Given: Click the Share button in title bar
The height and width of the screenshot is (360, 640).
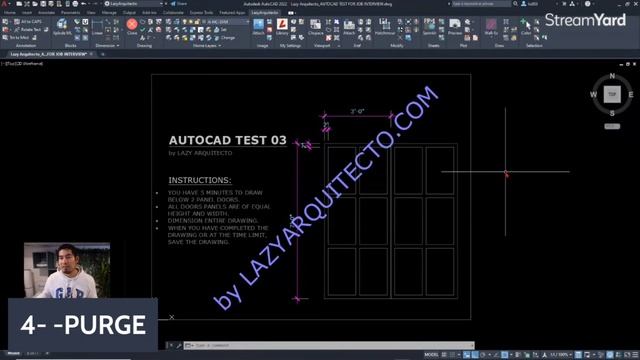Looking at the screenshot, I should [179, 4].
